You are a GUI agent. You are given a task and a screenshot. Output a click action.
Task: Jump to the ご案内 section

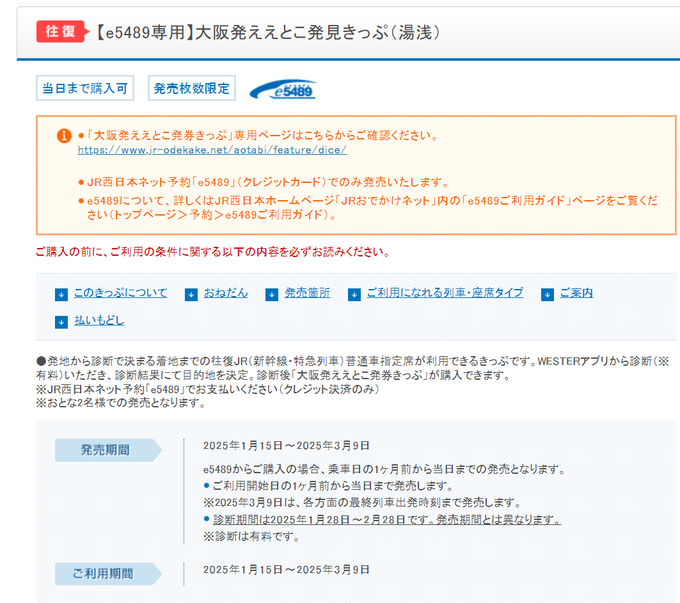pyautogui.click(x=576, y=293)
